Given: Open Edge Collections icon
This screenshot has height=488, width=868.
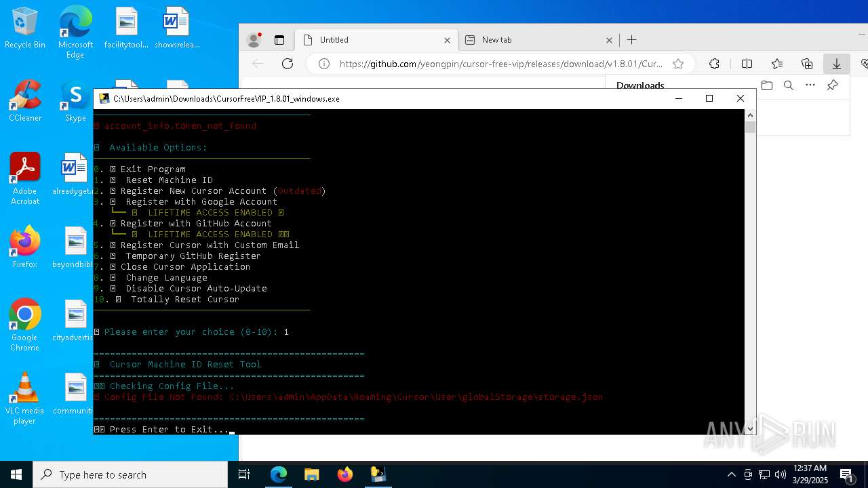Looking at the screenshot, I should tap(807, 64).
